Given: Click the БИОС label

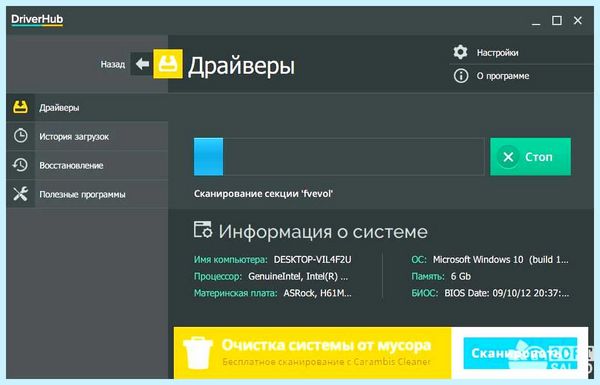Looking at the screenshot, I should [x=425, y=293].
